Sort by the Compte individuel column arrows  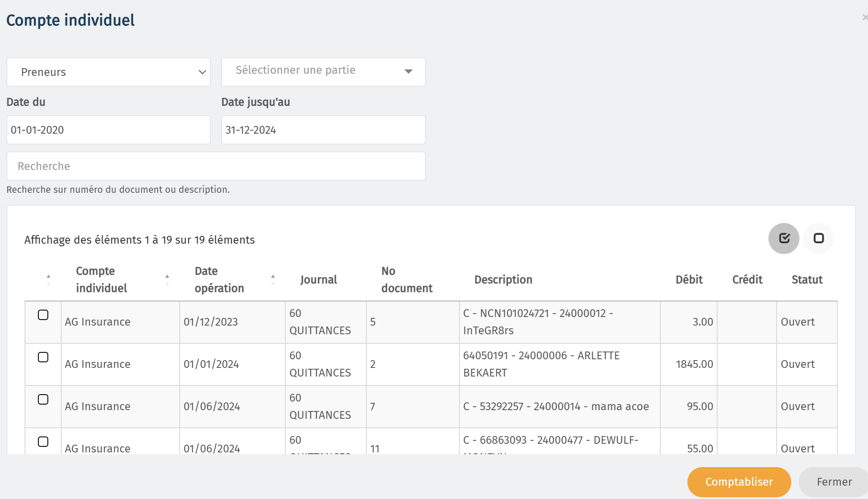(x=167, y=279)
